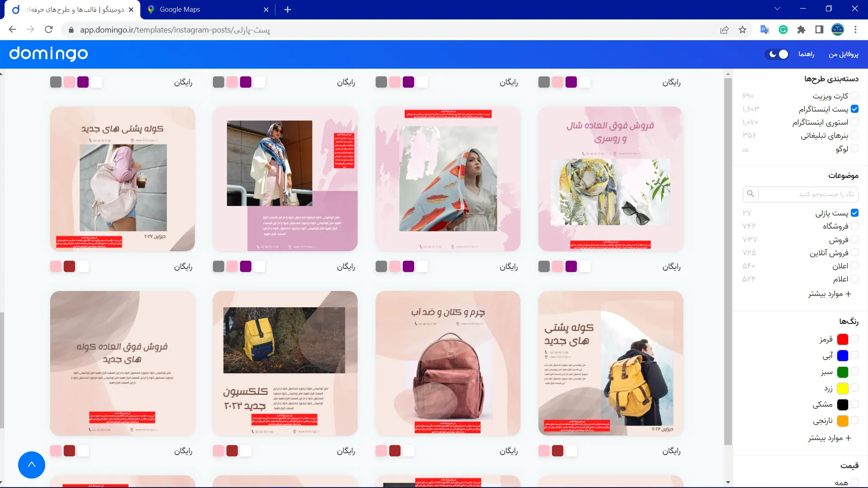Image resolution: width=868 pixels, height=488 pixels.
Task: Click the domingo logo in header
Action: point(48,54)
